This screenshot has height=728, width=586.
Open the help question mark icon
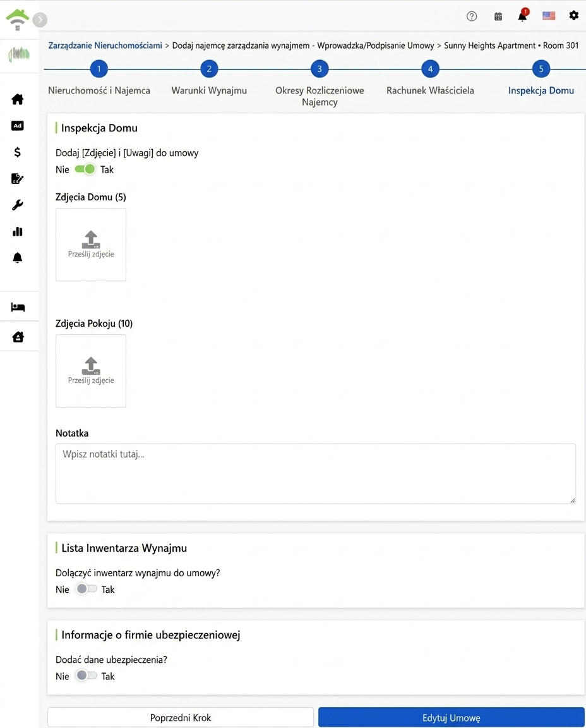click(472, 16)
